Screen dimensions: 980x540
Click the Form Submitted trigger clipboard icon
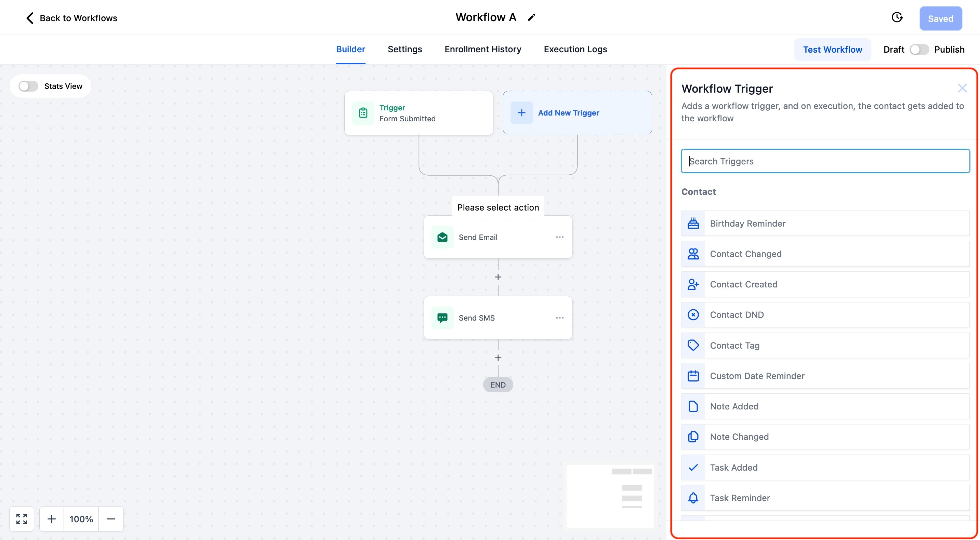point(363,113)
